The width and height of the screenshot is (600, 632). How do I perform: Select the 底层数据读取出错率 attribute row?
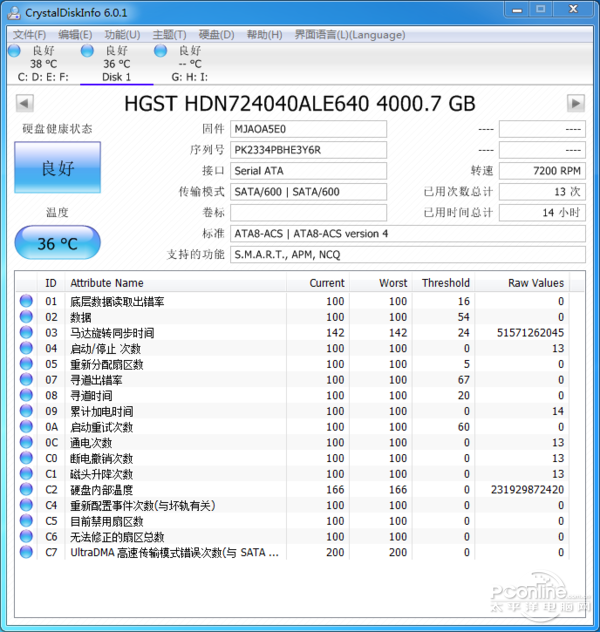(292, 301)
